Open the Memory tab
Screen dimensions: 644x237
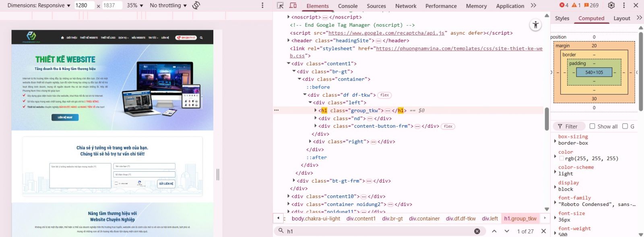(x=476, y=6)
